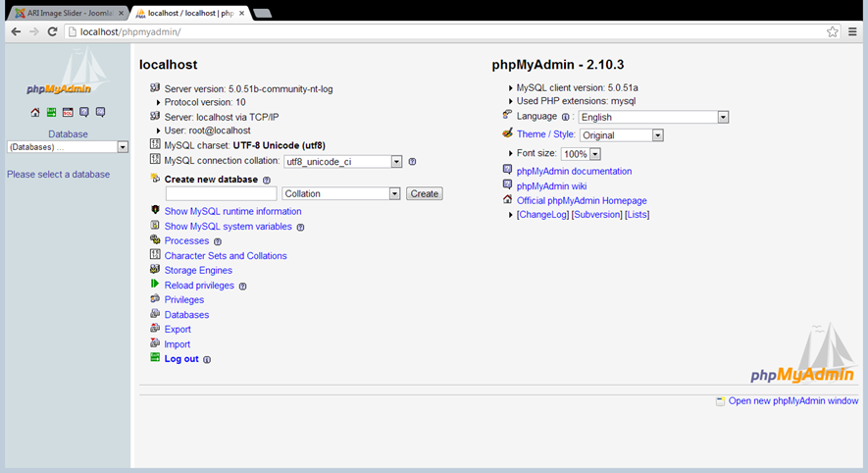Viewport: 868px width, 473px height.
Task: Click the icon before Character Sets and Collations
Action: click(x=155, y=254)
